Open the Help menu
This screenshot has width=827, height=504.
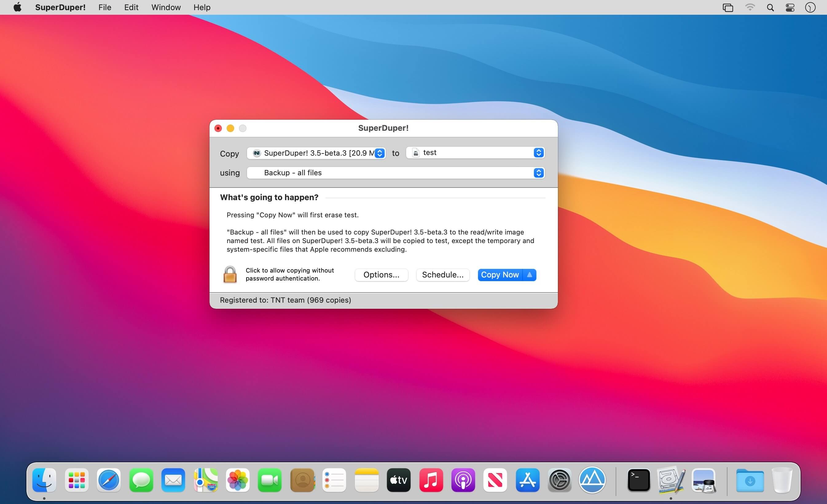(202, 7)
